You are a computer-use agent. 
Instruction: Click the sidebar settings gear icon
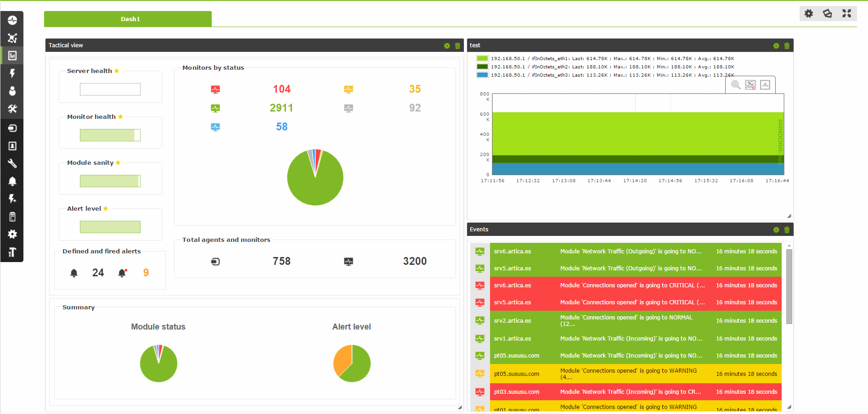(12, 234)
